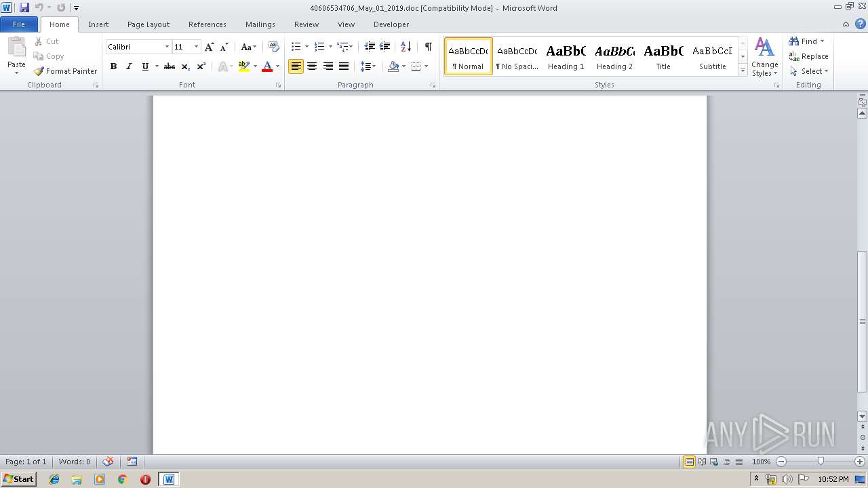Click the Cut scissors icon
The width and height of the screenshot is (868, 488).
(x=39, y=41)
